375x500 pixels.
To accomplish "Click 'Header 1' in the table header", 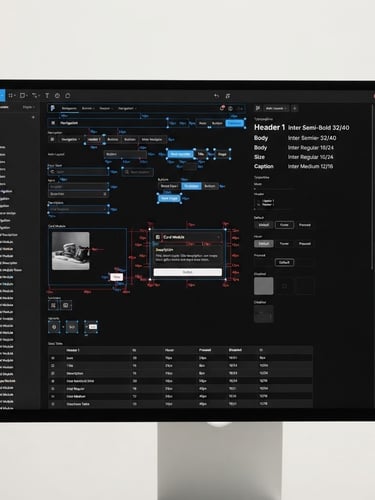I will pos(73,350).
